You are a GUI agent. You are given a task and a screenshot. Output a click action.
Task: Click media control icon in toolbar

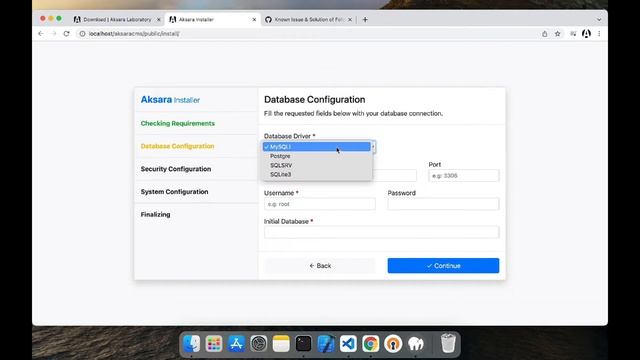point(573,34)
